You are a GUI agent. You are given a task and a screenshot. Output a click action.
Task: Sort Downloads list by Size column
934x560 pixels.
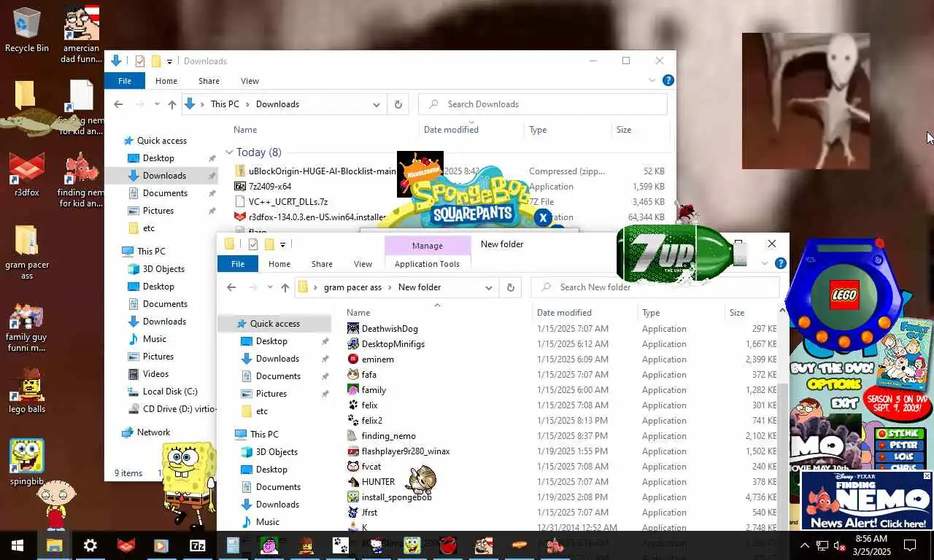coord(624,130)
